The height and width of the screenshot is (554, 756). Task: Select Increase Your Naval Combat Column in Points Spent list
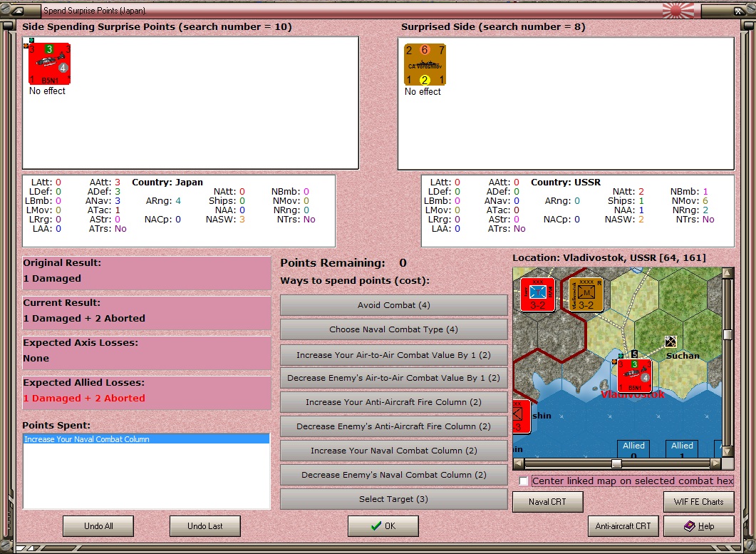pos(147,439)
